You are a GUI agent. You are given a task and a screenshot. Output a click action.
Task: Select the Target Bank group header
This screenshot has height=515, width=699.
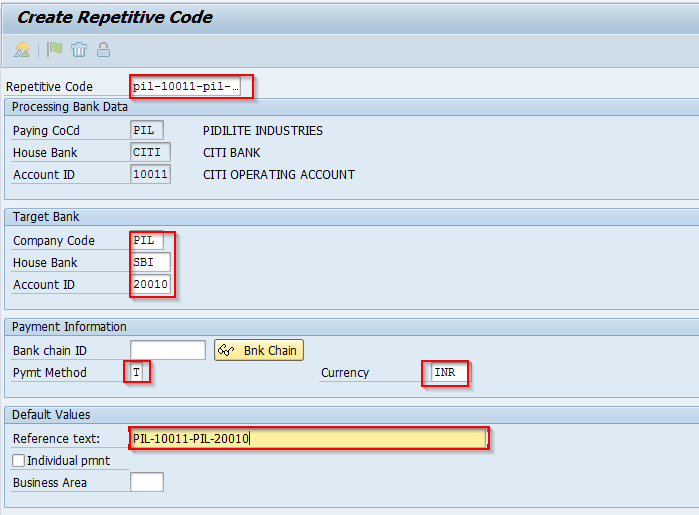click(46, 217)
